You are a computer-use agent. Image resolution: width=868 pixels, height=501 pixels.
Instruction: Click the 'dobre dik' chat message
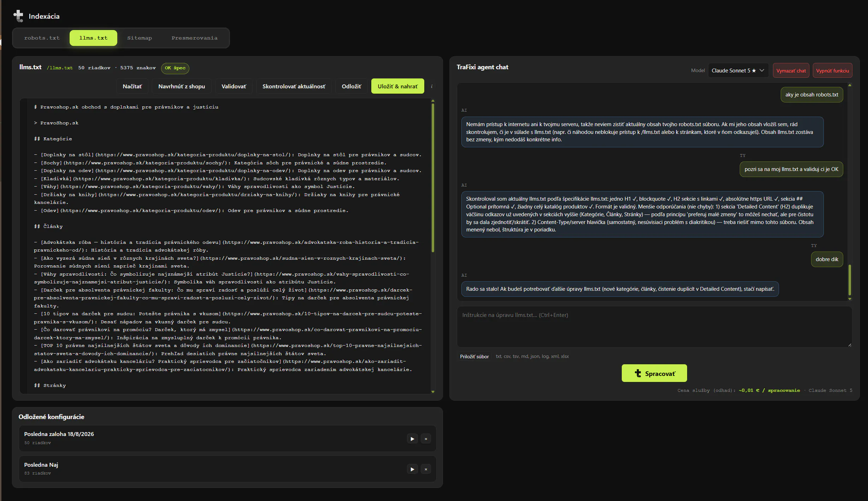pos(827,259)
